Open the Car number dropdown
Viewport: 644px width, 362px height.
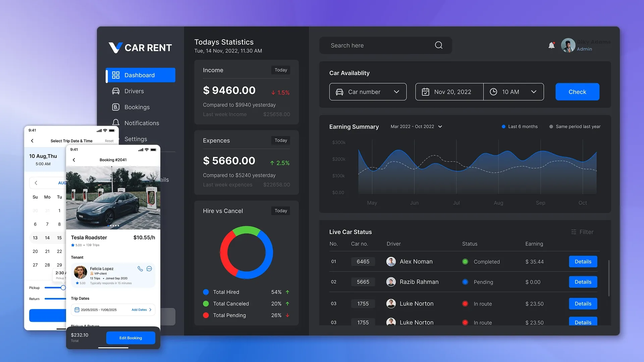[x=368, y=92]
